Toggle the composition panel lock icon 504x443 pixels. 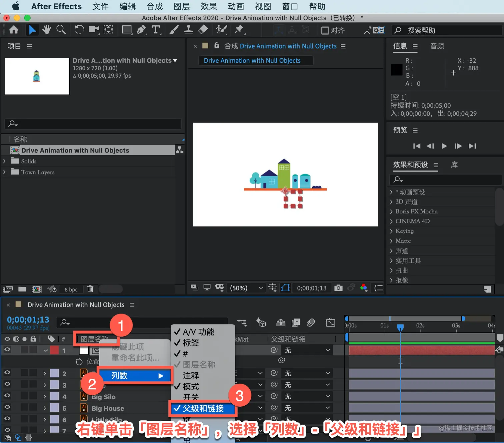(217, 45)
